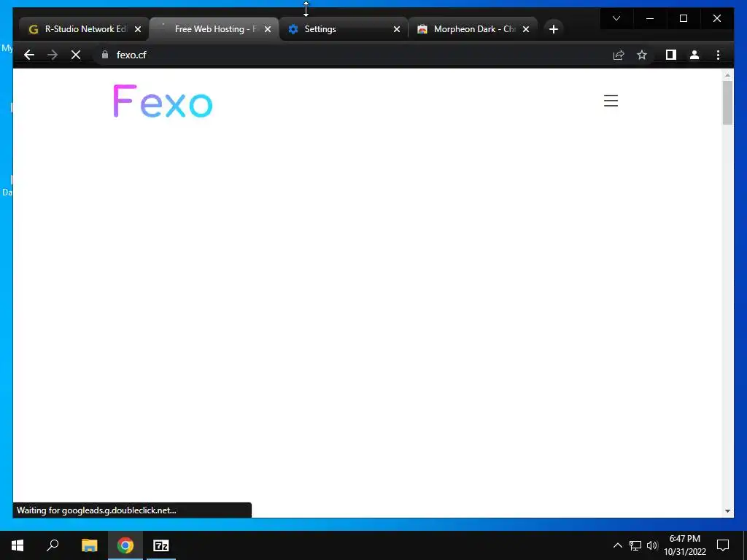Click the fexo.cf address bar
Viewport: 747px width, 560px height.
pyautogui.click(x=352, y=55)
